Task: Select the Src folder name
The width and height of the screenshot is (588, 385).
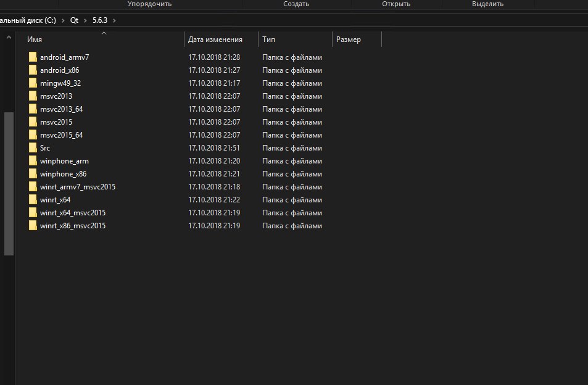Action: (45, 148)
